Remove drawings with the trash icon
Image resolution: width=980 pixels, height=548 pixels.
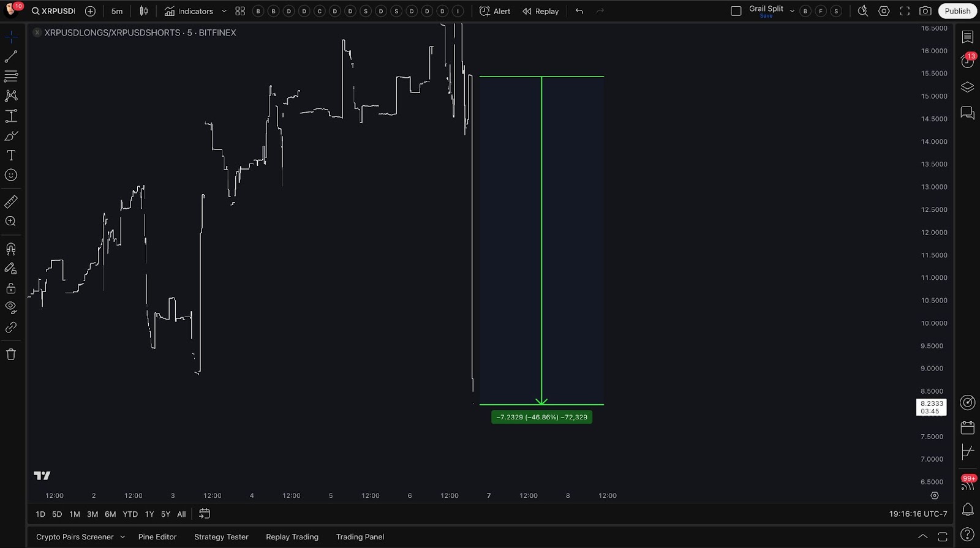[11, 354]
